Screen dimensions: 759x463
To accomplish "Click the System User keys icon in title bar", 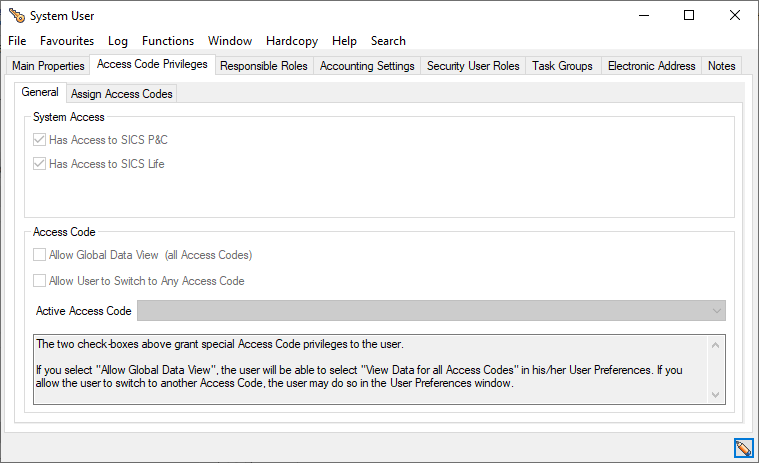I will [x=16, y=15].
